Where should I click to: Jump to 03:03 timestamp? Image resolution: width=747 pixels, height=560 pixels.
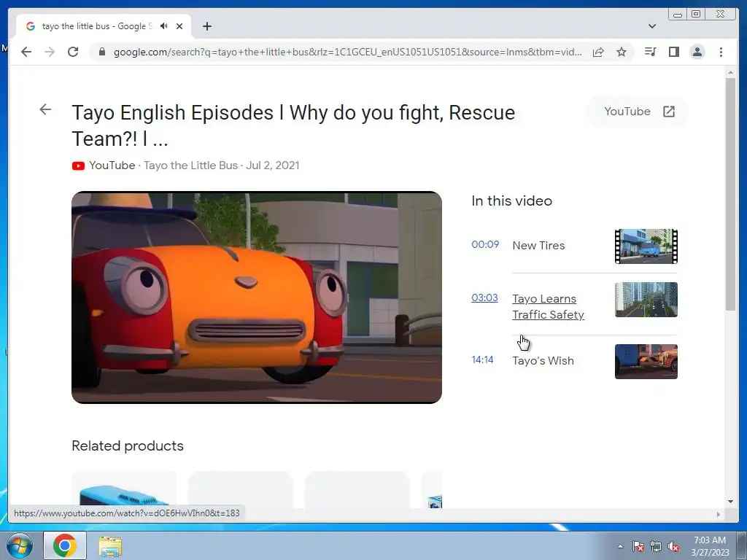[x=484, y=297]
